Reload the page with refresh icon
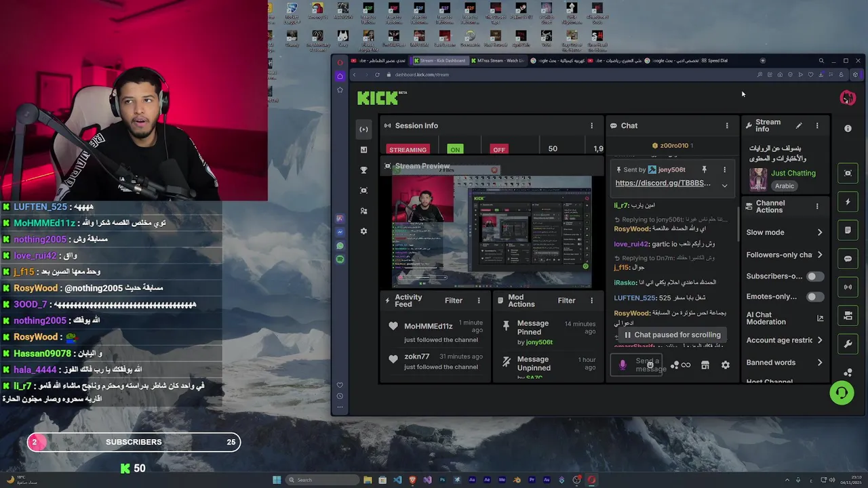868x488 pixels. point(377,75)
